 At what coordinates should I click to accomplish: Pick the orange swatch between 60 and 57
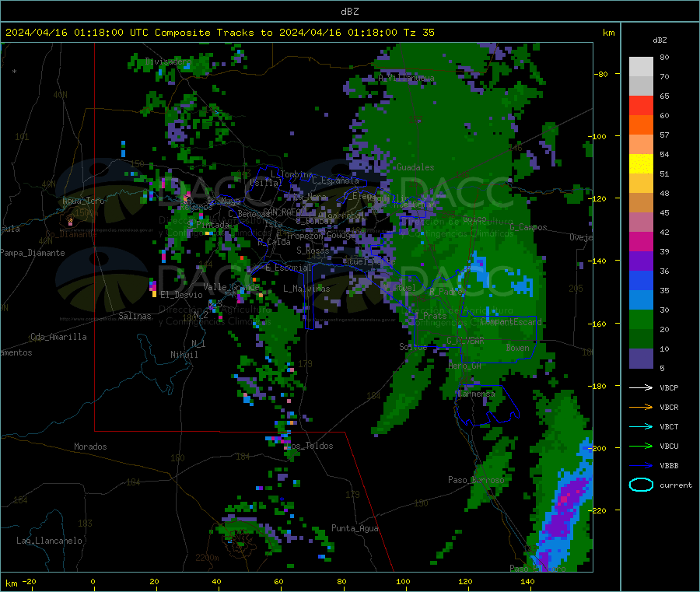pos(641,125)
